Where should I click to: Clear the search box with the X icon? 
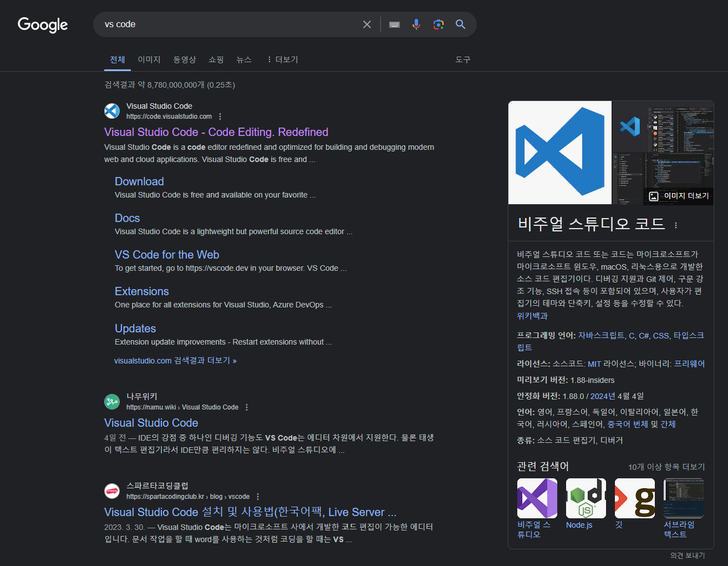click(x=367, y=24)
